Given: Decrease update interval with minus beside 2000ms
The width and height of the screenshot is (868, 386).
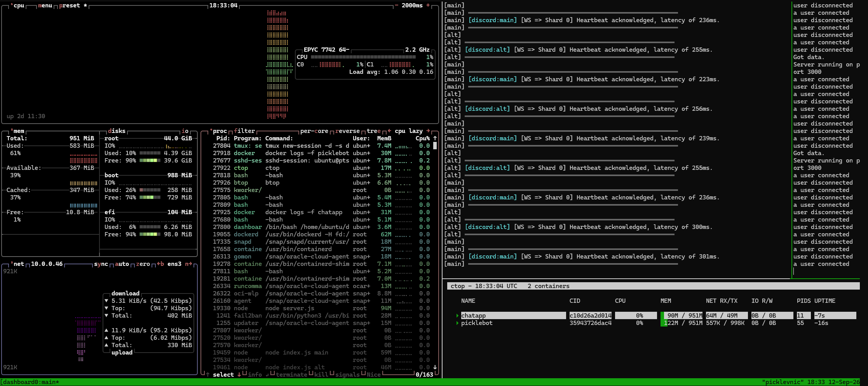Looking at the screenshot, I should coord(396,5).
